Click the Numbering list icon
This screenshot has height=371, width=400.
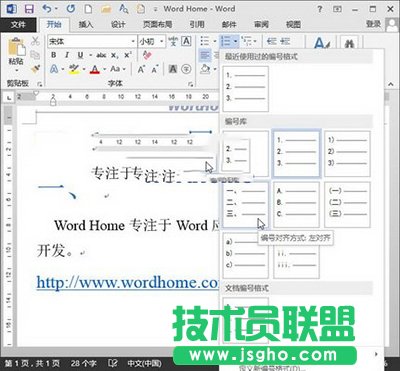(x=226, y=41)
